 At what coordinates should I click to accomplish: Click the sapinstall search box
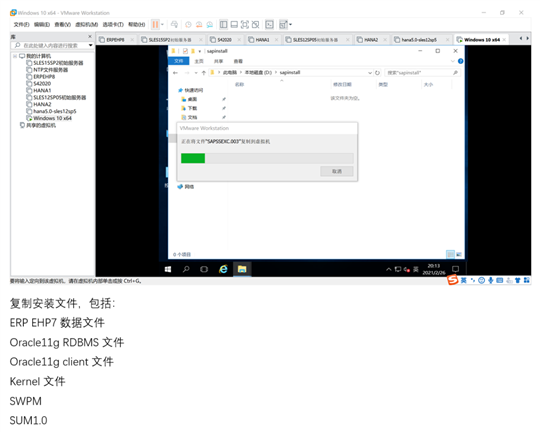[423, 73]
